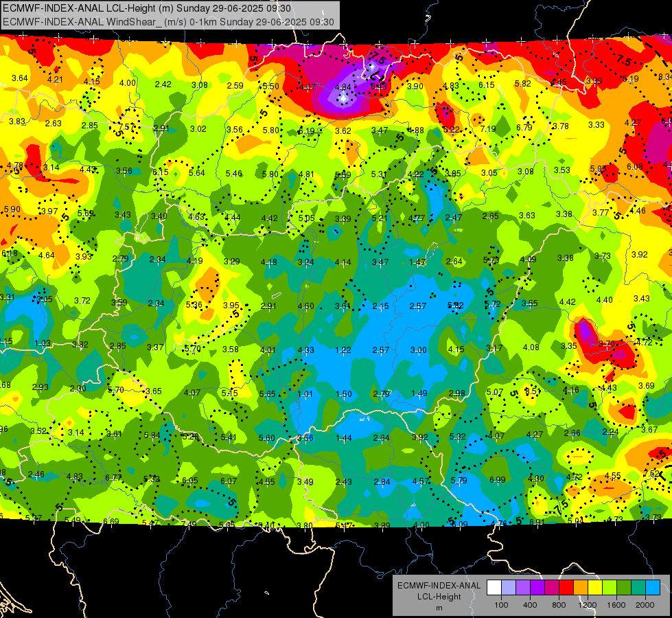
Task: Click the legend tick label 800
Action: pyautogui.click(x=559, y=605)
